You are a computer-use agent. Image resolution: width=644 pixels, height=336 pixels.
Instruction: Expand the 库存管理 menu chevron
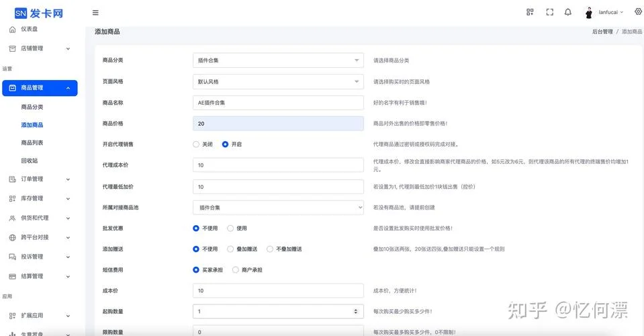click(68, 199)
